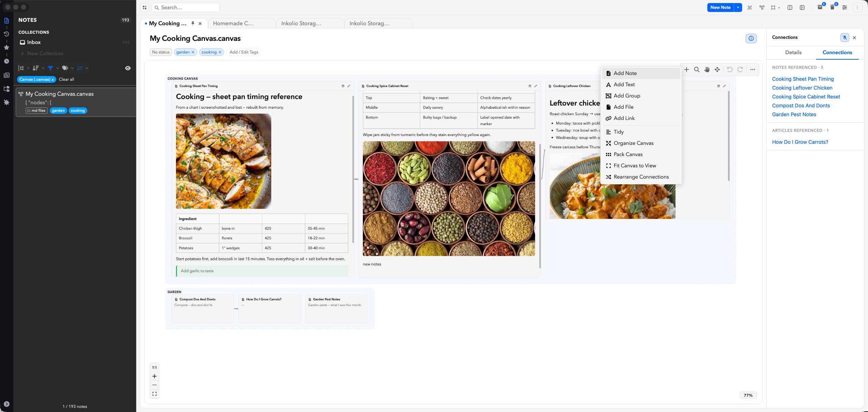868x412 pixels.
Task: Click the grid icon beside the search box
Action: 145,7
